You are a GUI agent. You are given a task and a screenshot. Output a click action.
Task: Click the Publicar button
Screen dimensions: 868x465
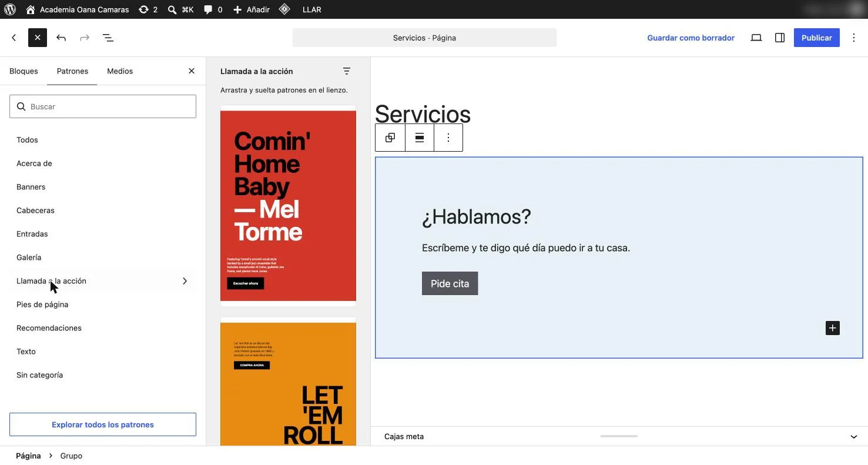[x=817, y=38]
